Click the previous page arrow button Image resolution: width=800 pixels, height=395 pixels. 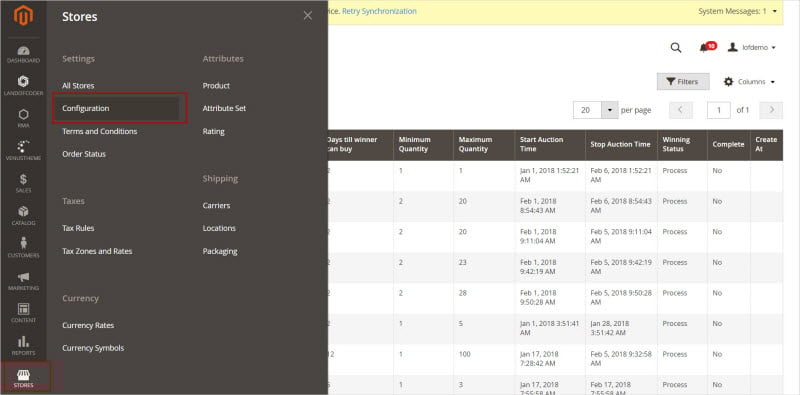tap(681, 110)
